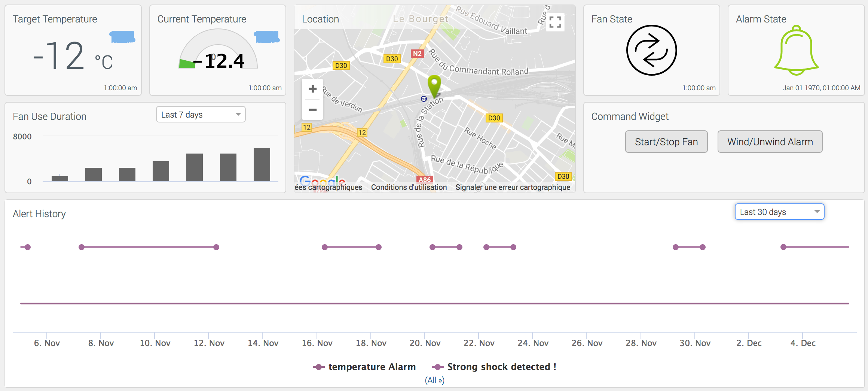Toggle temperature Alarm legend series
This screenshot has height=391, width=868.
(x=364, y=367)
